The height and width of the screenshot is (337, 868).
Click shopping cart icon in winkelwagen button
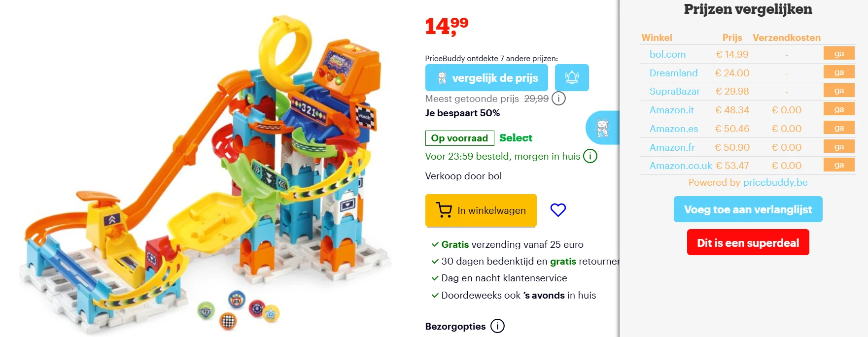click(444, 210)
